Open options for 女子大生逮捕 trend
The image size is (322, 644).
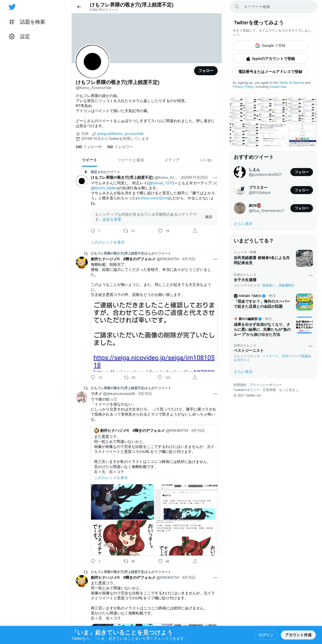(x=310, y=275)
